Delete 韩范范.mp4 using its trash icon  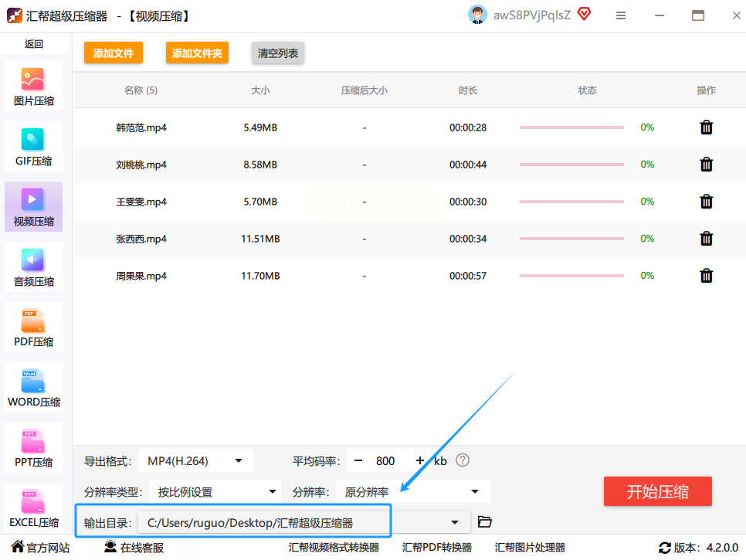click(x=706, y=127)
